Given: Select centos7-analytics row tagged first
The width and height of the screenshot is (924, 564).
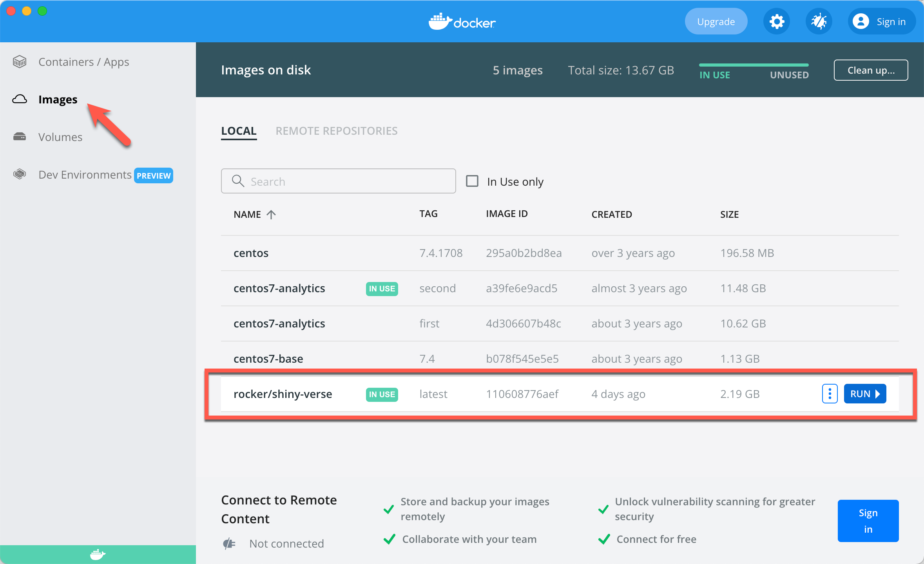Looking at the screenshot, I should click(560, 324).
